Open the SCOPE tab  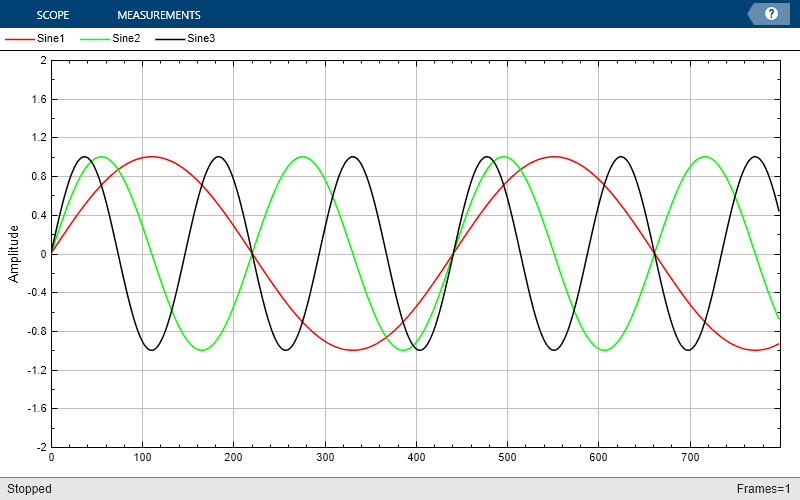pos(52,15)
